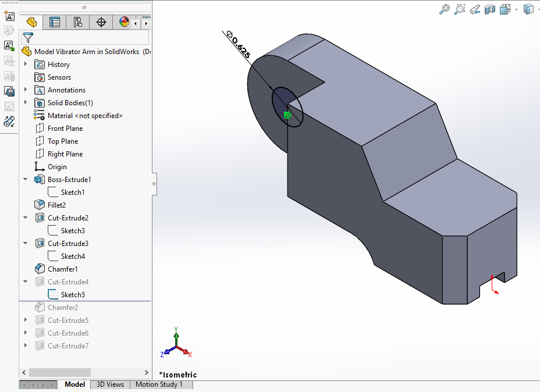Screen dimensions: 540x392
Task: Activate the Previous View icon
Action: [x=475, y=9]
